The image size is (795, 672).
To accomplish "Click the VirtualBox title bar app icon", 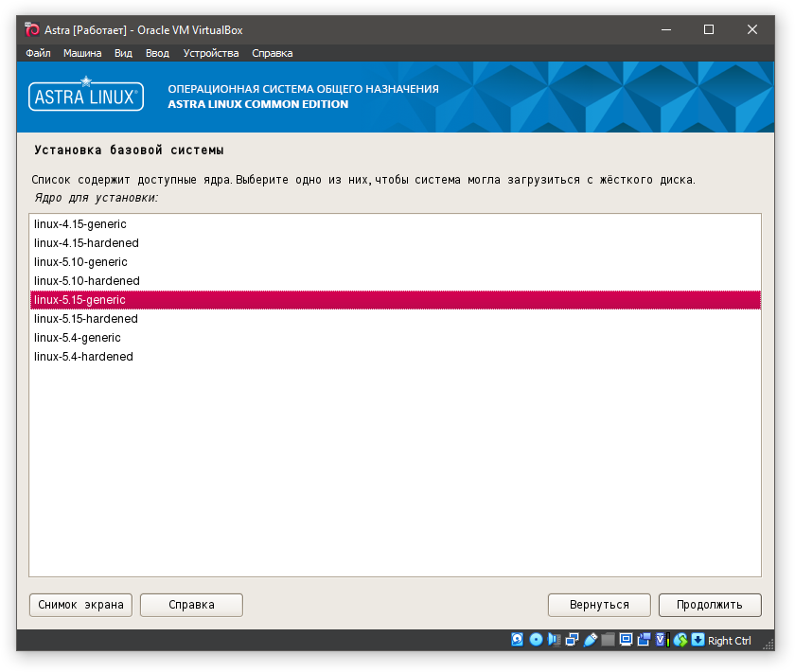I will tap(32, 30).
